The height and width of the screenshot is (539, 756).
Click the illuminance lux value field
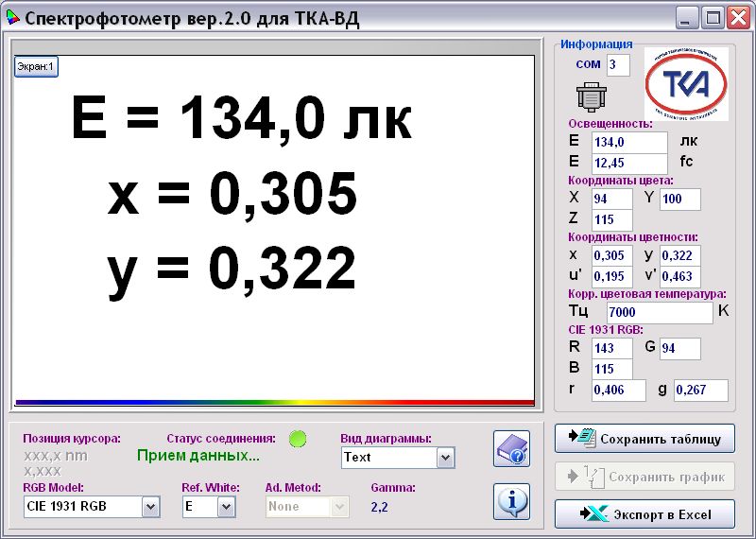(x=628, y=142)
